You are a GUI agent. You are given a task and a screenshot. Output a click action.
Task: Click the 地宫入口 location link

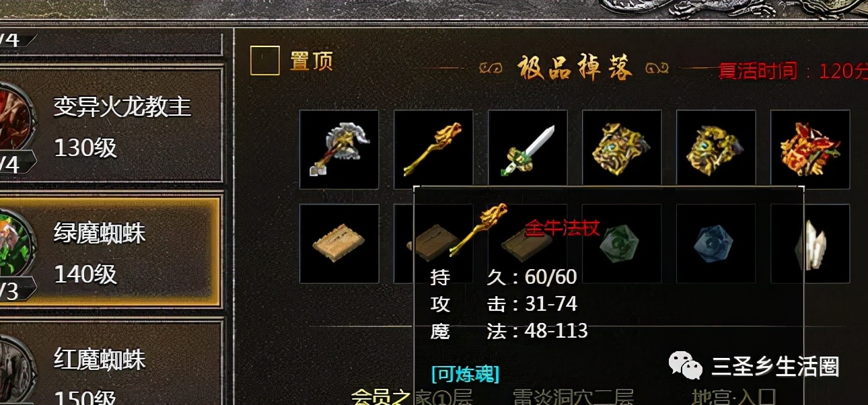734,397
